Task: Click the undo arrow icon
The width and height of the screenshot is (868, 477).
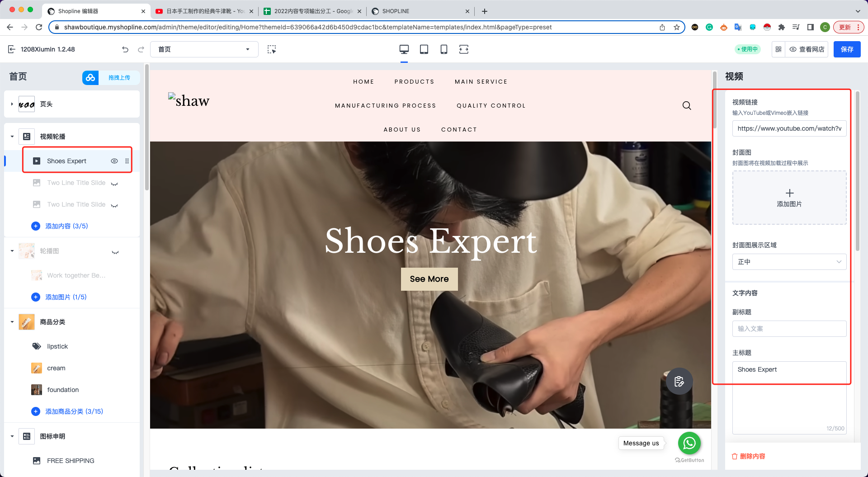Action: (x=125, y=49)
